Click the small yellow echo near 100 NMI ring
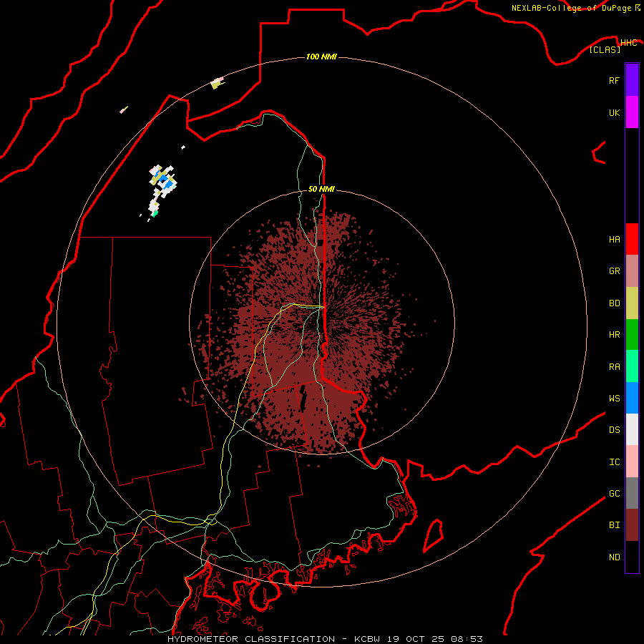 tap(216, 84)
